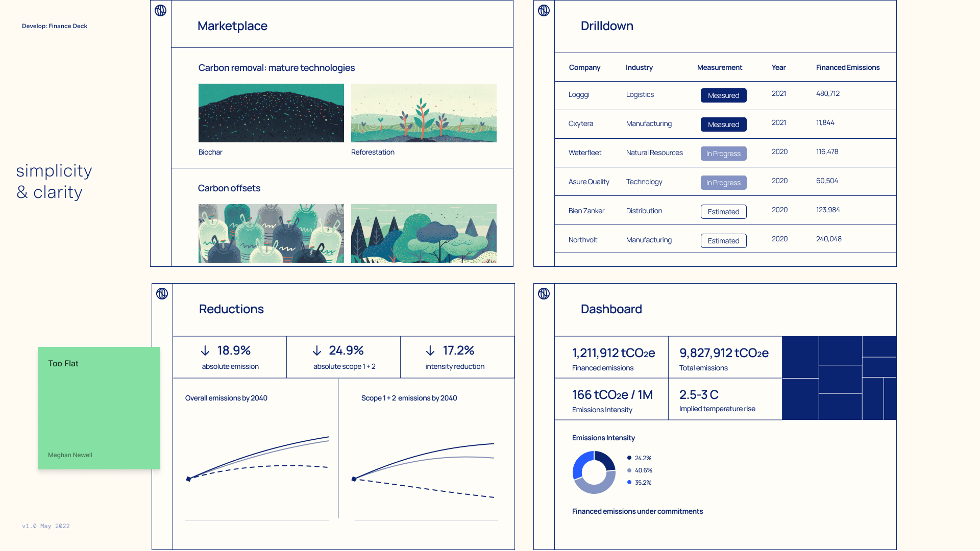Click the globe logo beside Reductions
This screenshot has height=551, width=980.
[162, 294]
